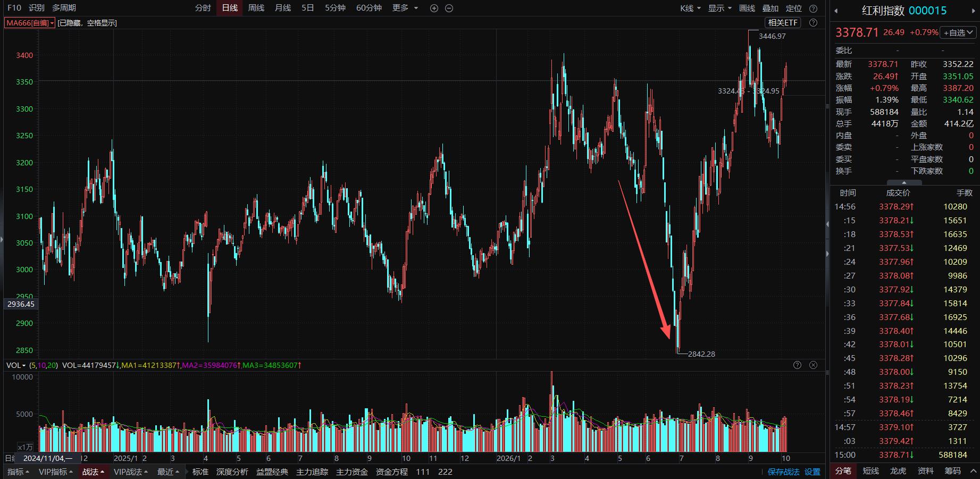Activate the 画线 drawing tool
Screen dimensions: 980x479
pos(747,8)
